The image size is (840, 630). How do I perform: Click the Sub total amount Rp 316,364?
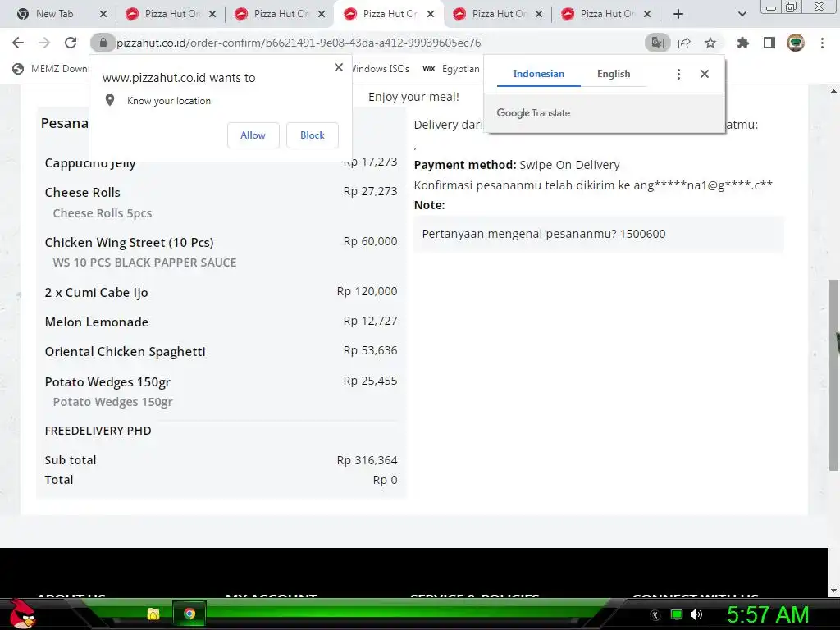[367, 460]
